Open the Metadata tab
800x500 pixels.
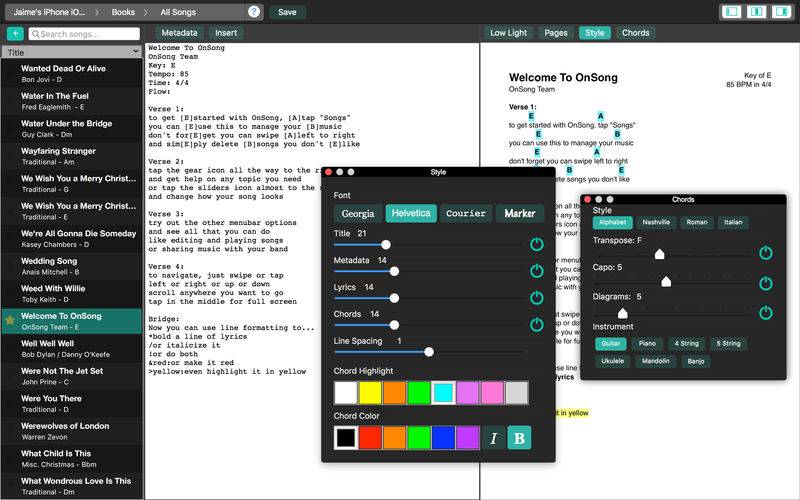(179, 33)
